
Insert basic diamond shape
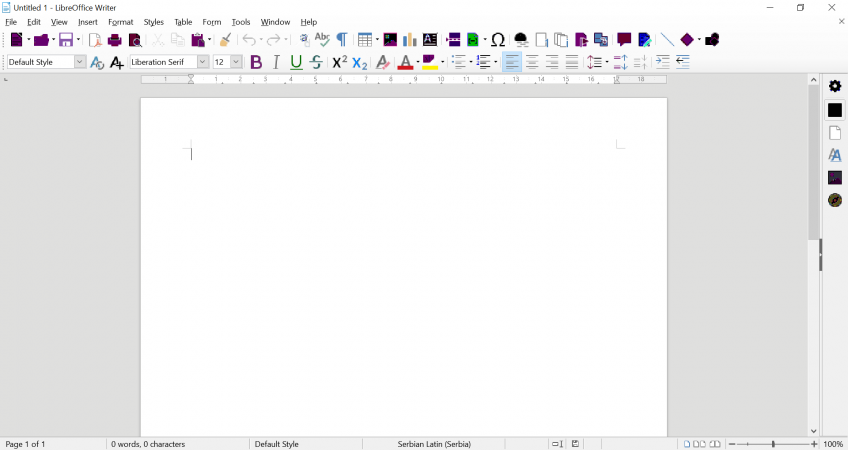click(x=687, y=39)
